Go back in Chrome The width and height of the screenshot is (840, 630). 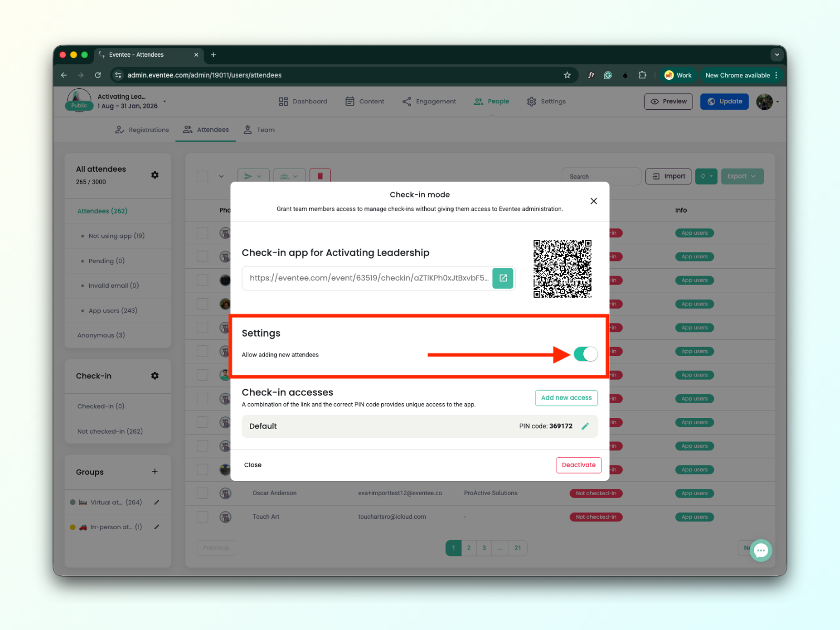click(x=64, y=75)
